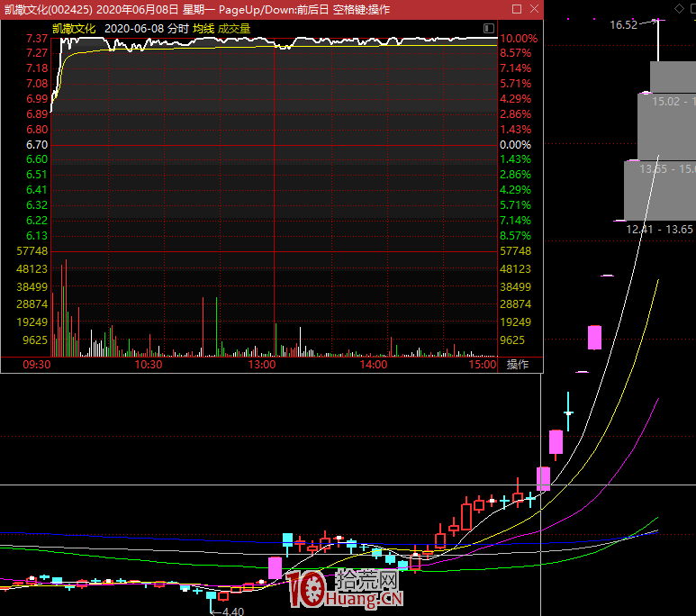Viewport: 696px width, 616px height.
Task: Toggle the side panel icon in chart header
Action: click(489, 29)
